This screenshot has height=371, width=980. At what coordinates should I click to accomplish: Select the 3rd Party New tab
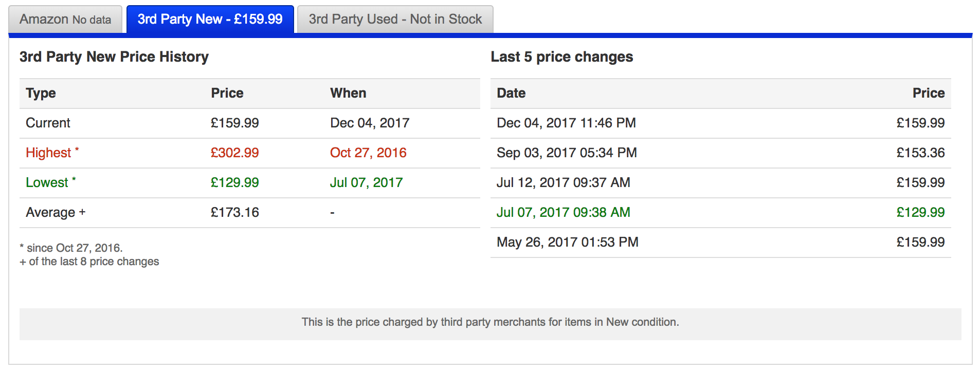point(210,20)
